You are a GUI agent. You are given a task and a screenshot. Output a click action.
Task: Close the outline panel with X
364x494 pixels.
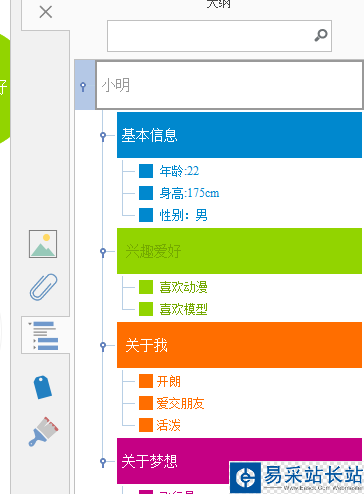tap(46, 12)
